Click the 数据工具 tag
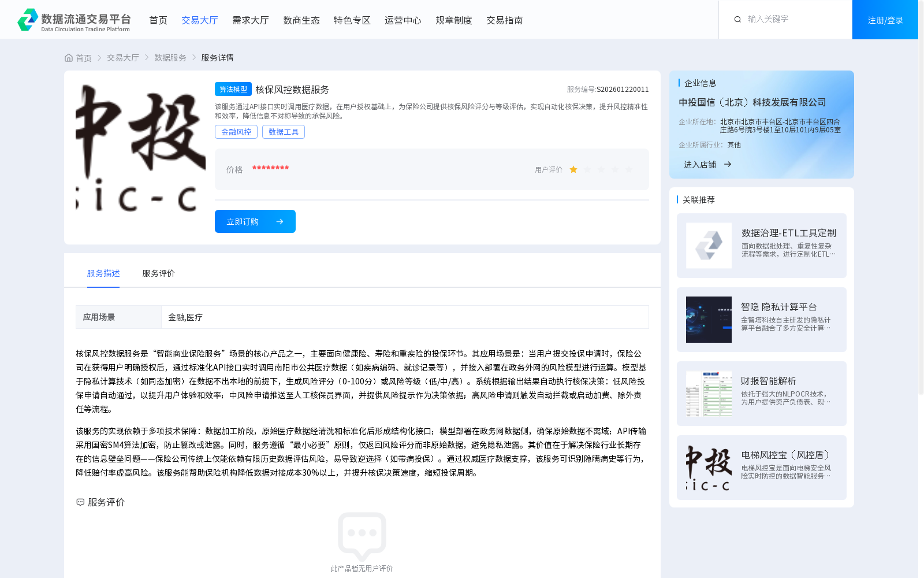The height and width of the screenshot is (578, 924). tap(284, 132)
